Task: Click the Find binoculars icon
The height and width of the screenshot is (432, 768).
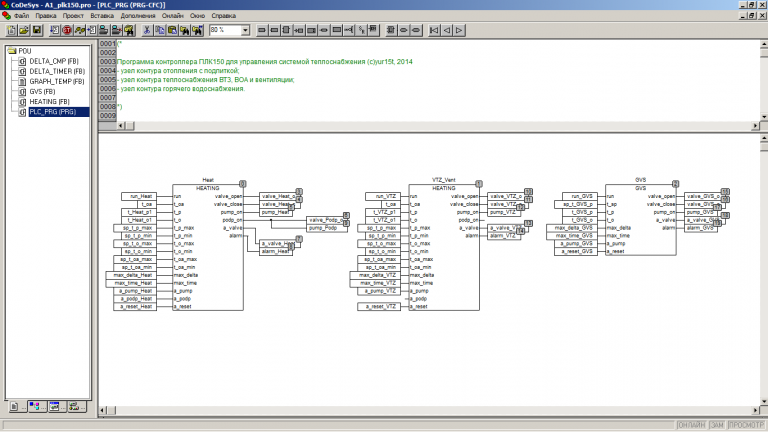Action: click(185, 31)
